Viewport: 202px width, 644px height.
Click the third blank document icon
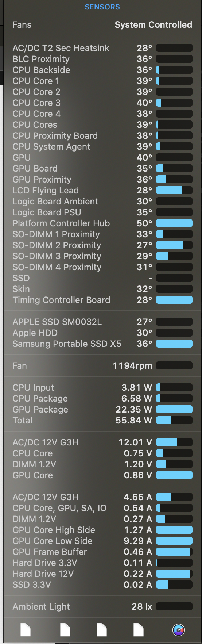coord(102,630)
